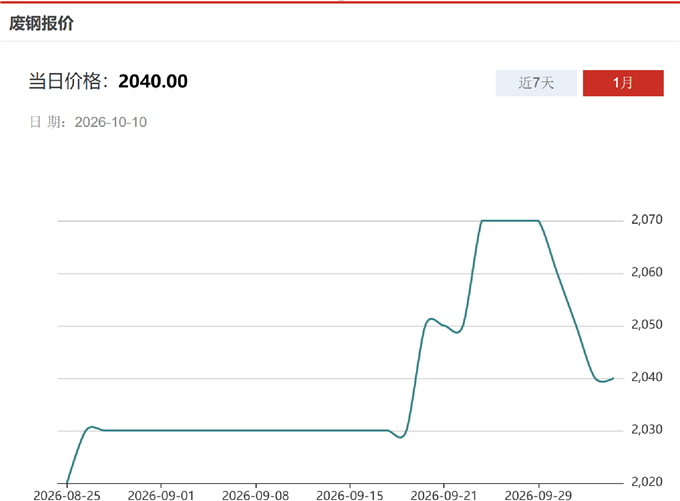The width and height of the screenshot is (680, 501).
Task: Click the 2,070 y-axis label
Action: tap(647, 219)
